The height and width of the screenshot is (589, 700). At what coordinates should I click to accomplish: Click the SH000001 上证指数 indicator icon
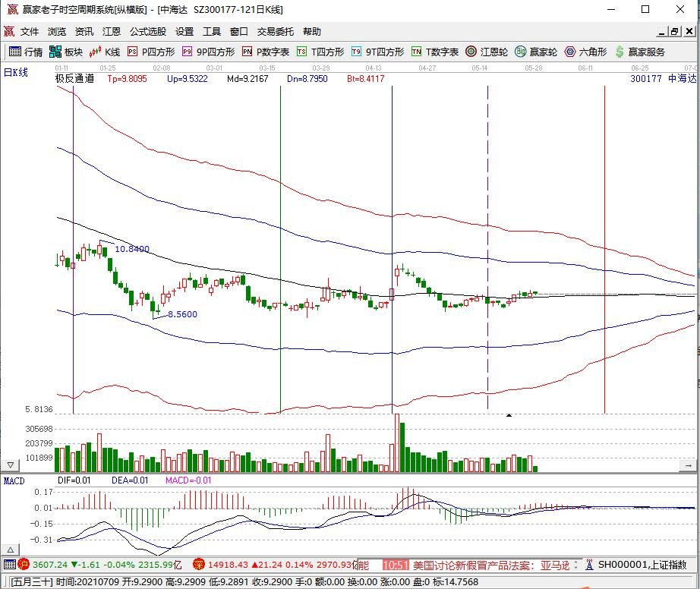(x=589, y=565)
